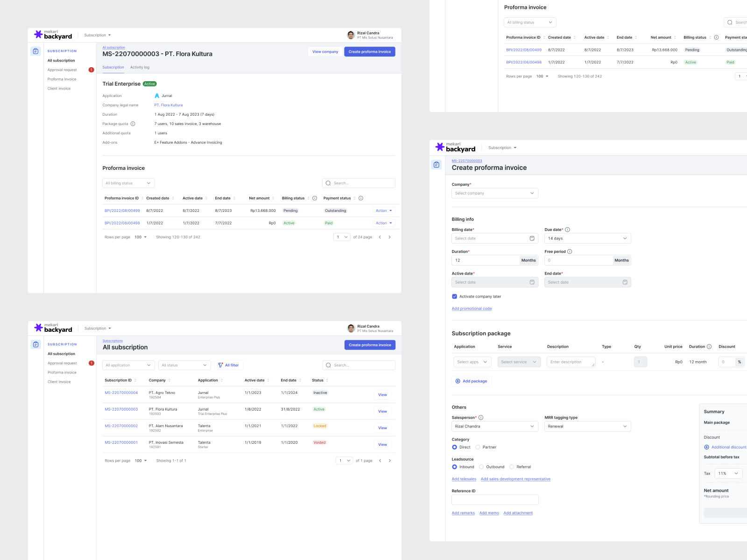Uncheck Activate company later checkbox
Viewport: 747px width, 560px height.
coord(455,296)
